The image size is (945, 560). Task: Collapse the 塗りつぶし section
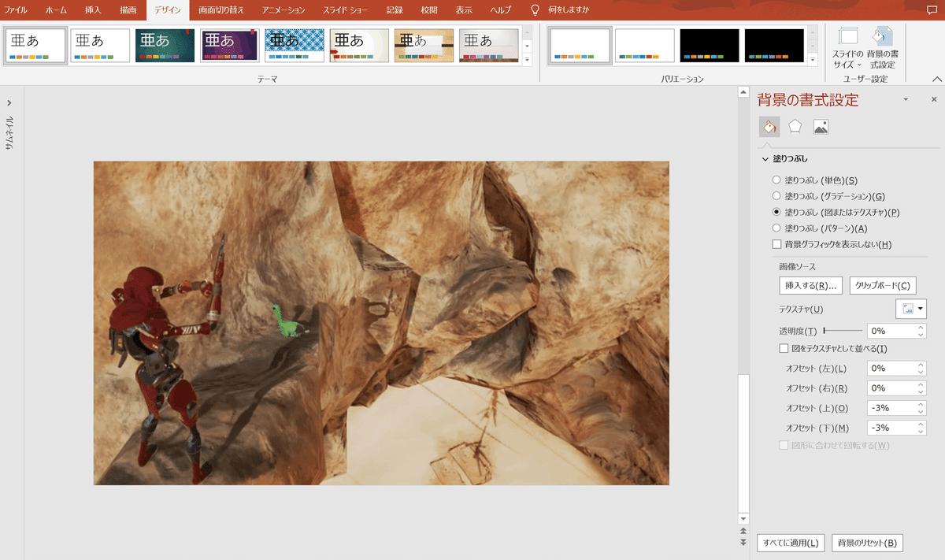(765, 159)
